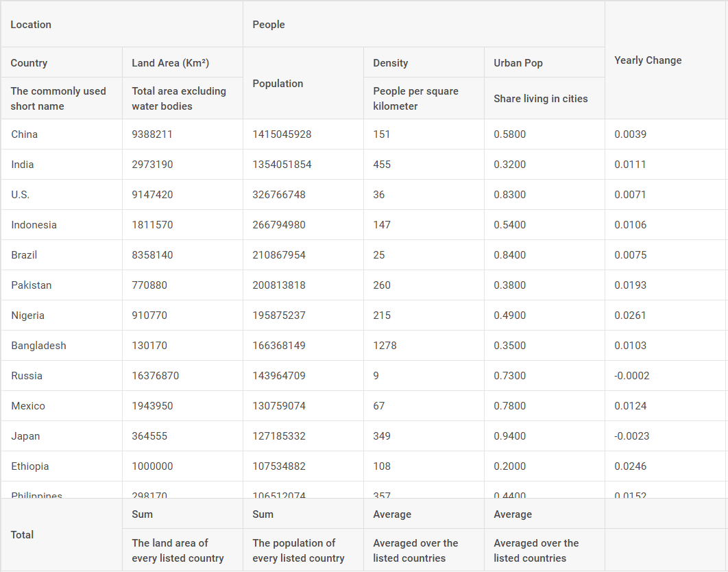
Task: Click Mexico's urban pop 0.7800
Action: pyautogui.click(x=544, y=406)
